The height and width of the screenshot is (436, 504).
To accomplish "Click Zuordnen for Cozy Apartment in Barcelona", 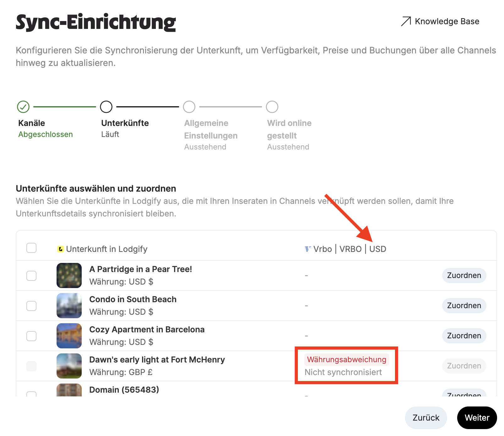I will click(464, 336).
